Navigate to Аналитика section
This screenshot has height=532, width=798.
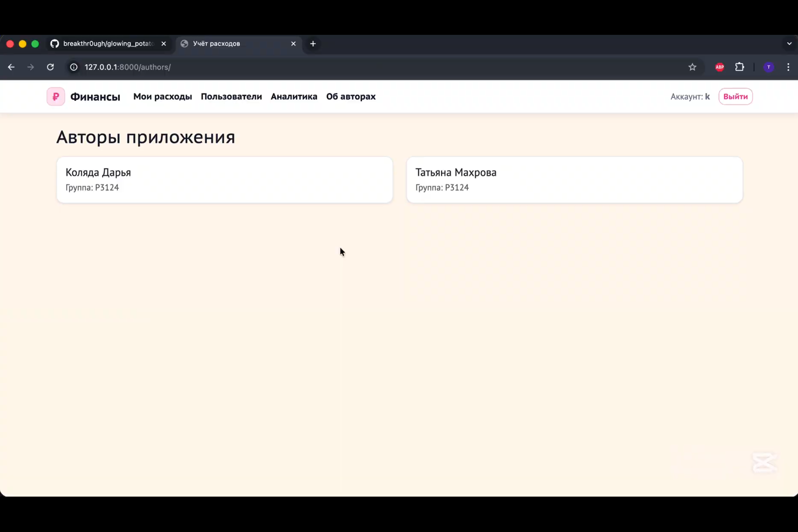[x=294, y=97]
